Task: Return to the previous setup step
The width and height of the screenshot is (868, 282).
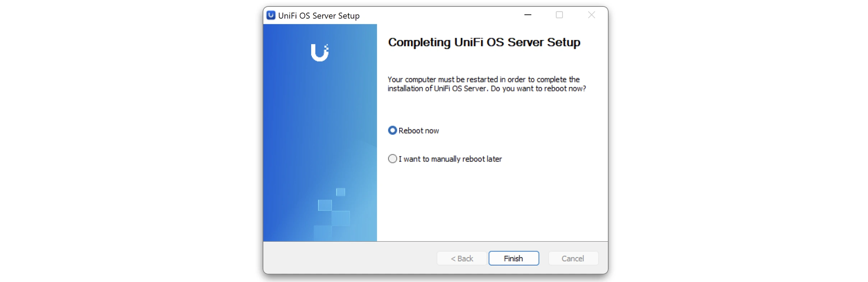Action: point(462,258)
